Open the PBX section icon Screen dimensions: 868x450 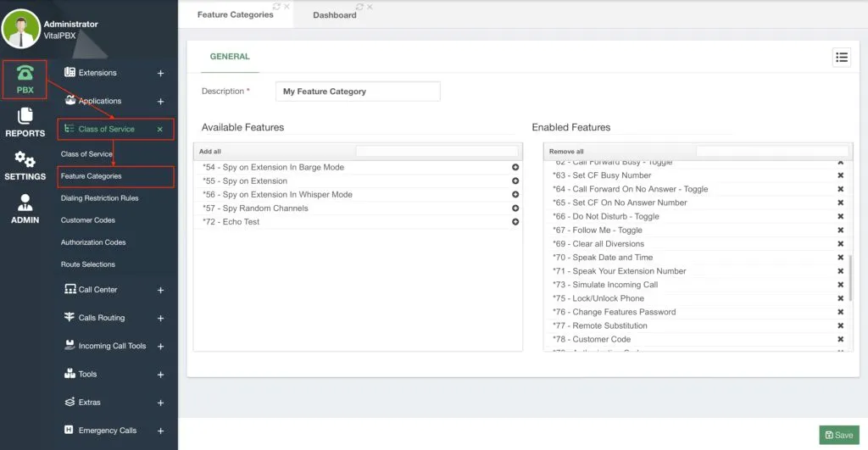point(25,74)
